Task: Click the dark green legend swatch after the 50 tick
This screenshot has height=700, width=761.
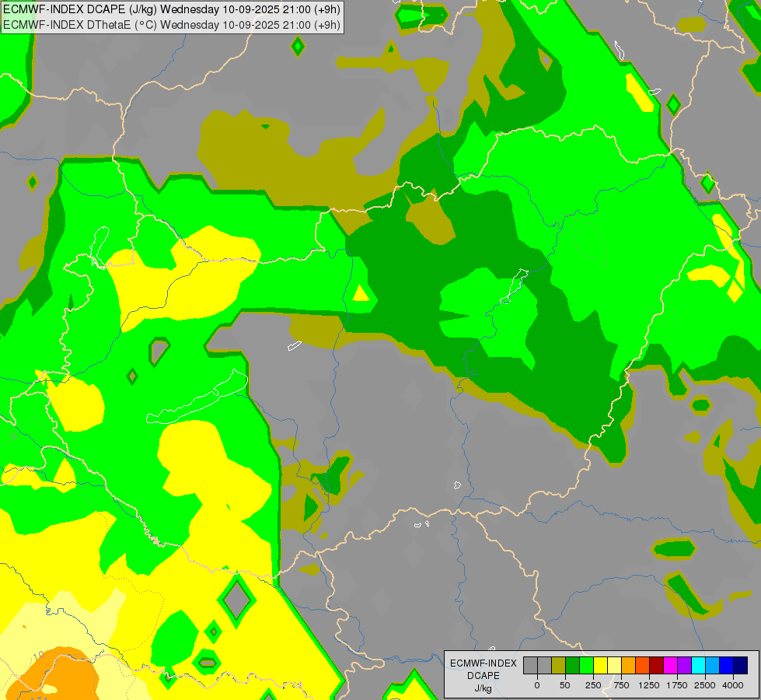Action: [572, 666]
